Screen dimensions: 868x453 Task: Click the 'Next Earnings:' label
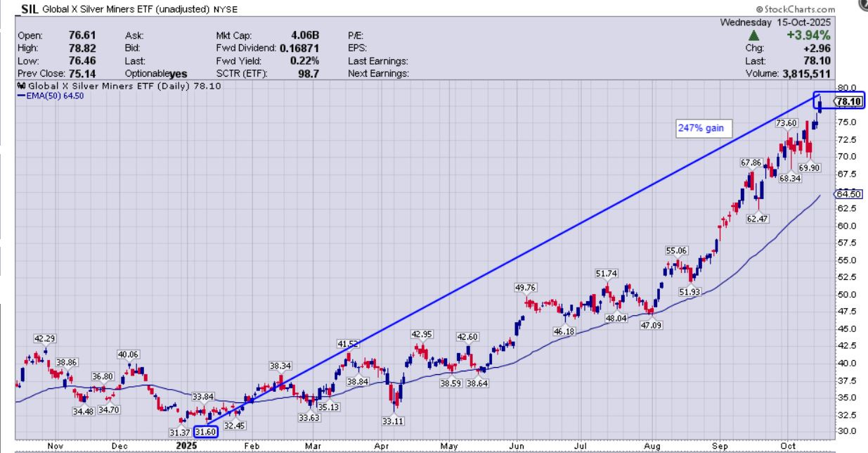(x=377, y=73)
